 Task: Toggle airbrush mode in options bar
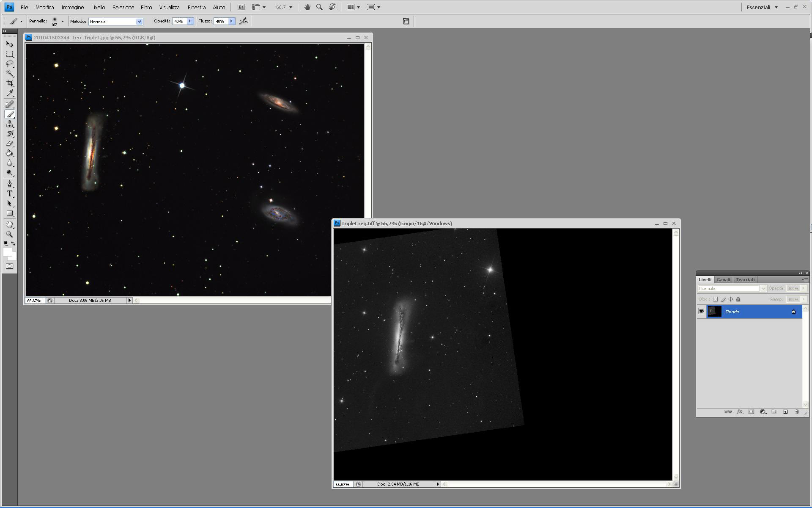point(243,21)
